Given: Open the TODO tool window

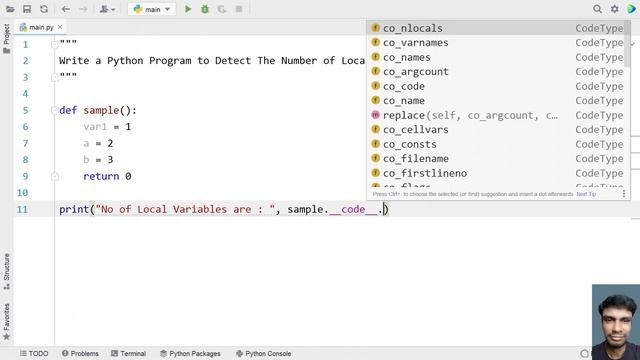Looking at the screenshot, I should 34,353.
